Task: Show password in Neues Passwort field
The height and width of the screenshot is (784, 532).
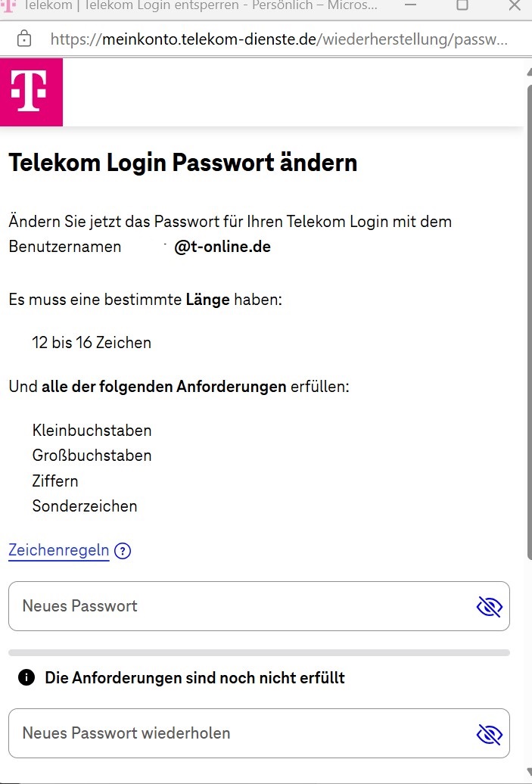Action: pyautogui.click(x=489, y=606)
